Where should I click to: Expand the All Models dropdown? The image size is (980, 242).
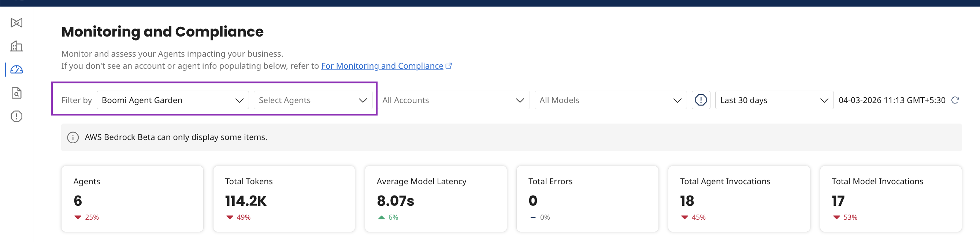(x=610, y=100)
